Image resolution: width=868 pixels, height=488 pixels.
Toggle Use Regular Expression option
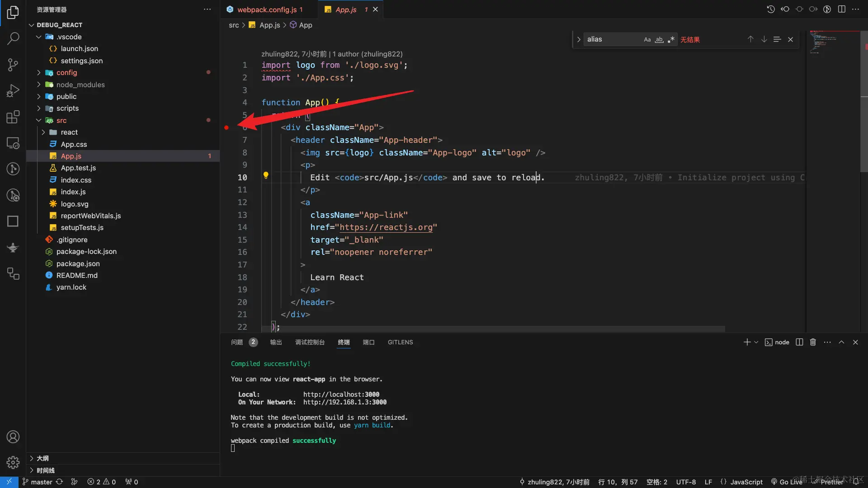[671, 39]
